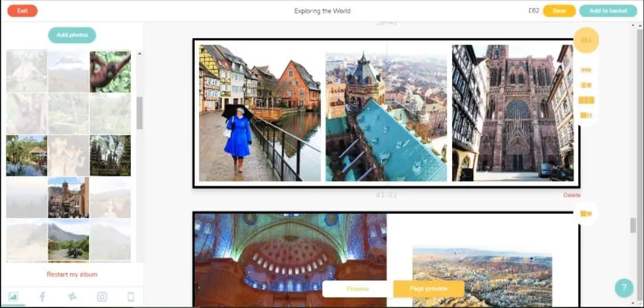Open layout options for the mosque page

pos(586,213)
